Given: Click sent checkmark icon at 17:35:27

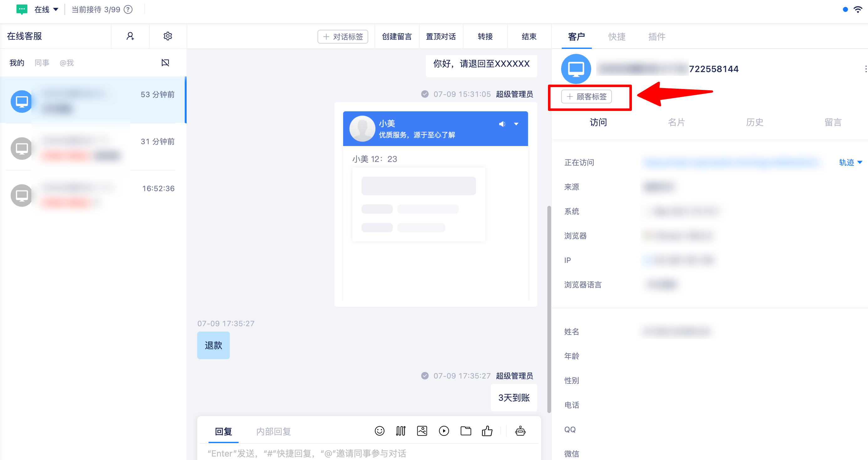Looking at the screenshot, I should point(425,376).
